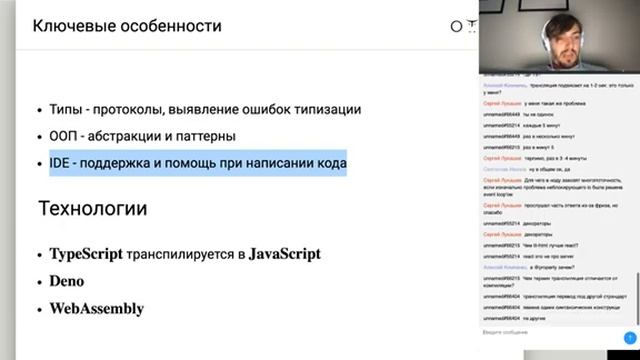The height and width of the screenshot is (360, 640).
Task: Click the "Deno" bullet item
Action: pyautogui.click(x=67, y=281)
